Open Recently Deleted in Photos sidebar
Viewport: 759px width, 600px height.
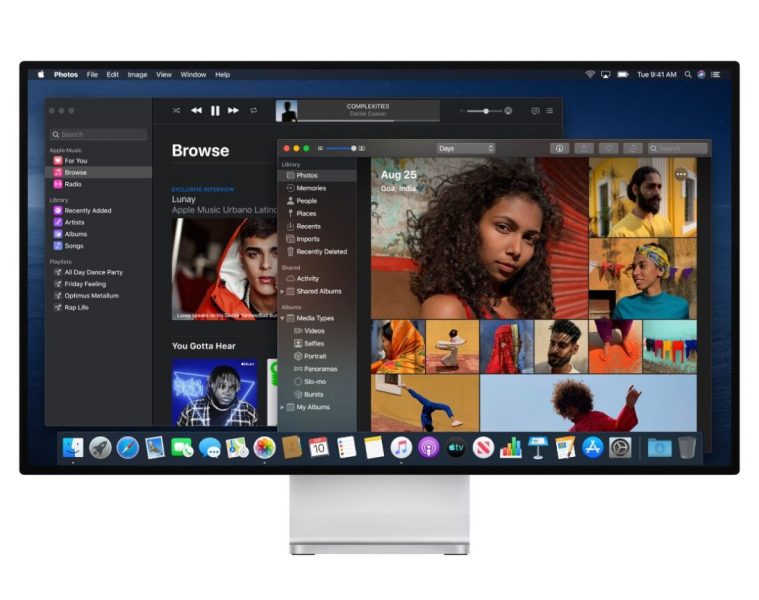pos(318,252)
